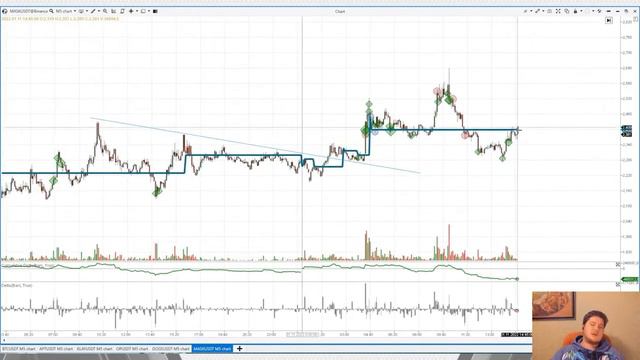Expand the cursor mode dropdown arrow
The width and height of the screenshot is (640, 360).
[137, 11]
